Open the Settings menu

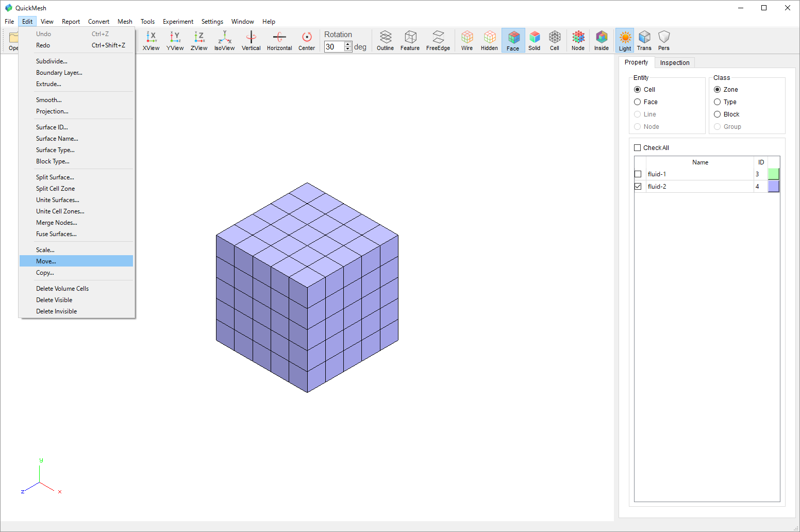[x=212, y=22]
